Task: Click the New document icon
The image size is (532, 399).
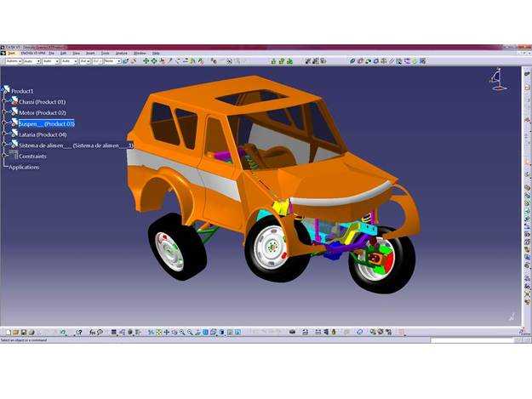Action: [x=9, y=333]
